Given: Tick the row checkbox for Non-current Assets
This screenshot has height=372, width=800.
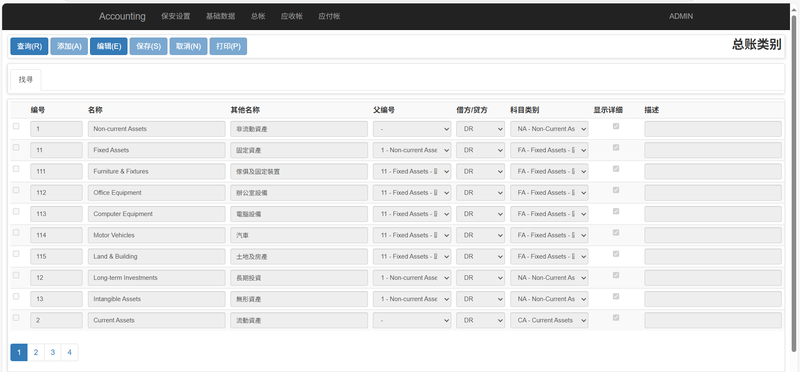Looking at the screenshot, I should (16, 127).
